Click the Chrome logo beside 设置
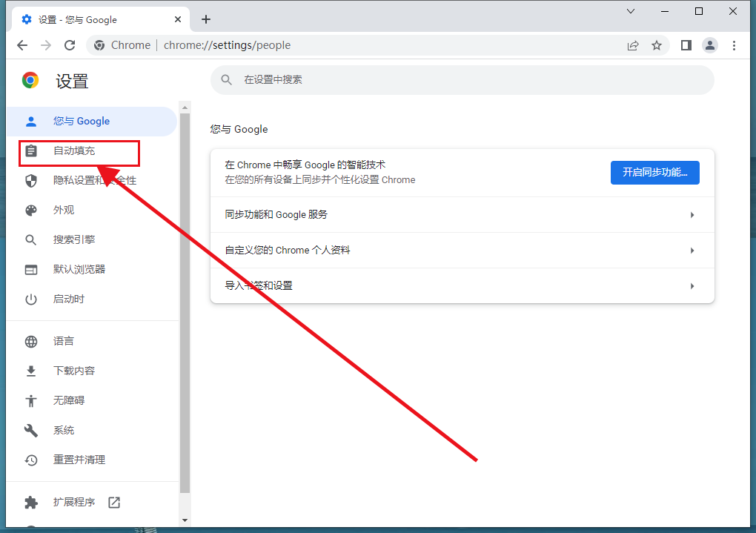756x533 pixels. point(30,80)
